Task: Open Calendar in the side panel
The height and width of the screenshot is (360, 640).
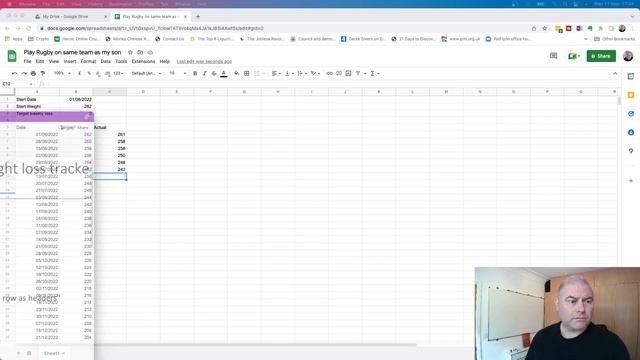Action: pos(631,76)
